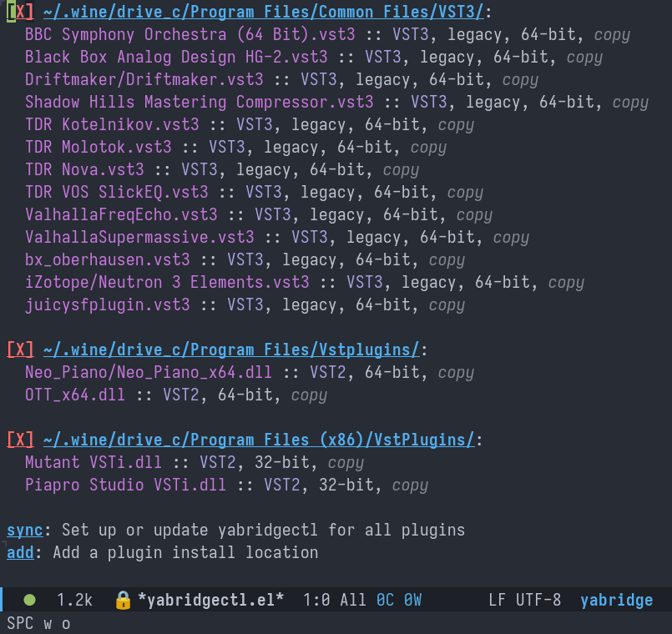Click the LF UTF-8 encoding indicator

[524, 600]
